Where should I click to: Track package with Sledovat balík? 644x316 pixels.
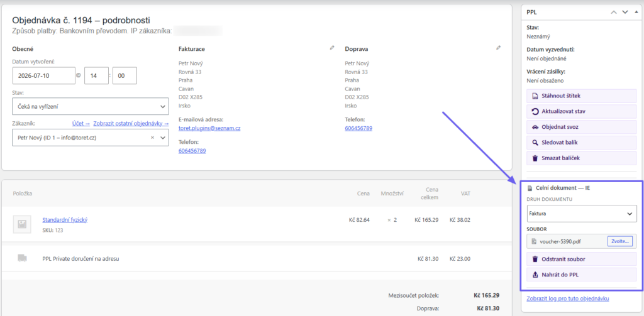(x=581, y=143)
